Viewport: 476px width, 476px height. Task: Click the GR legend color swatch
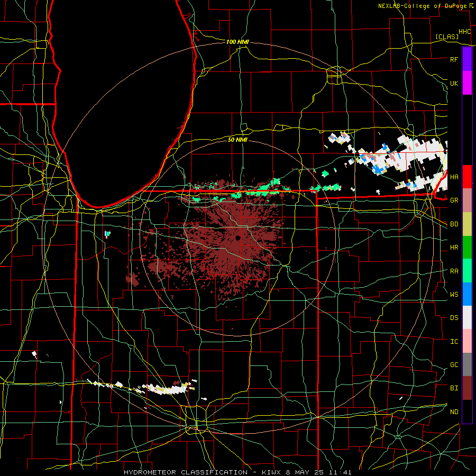pos(467,200)
